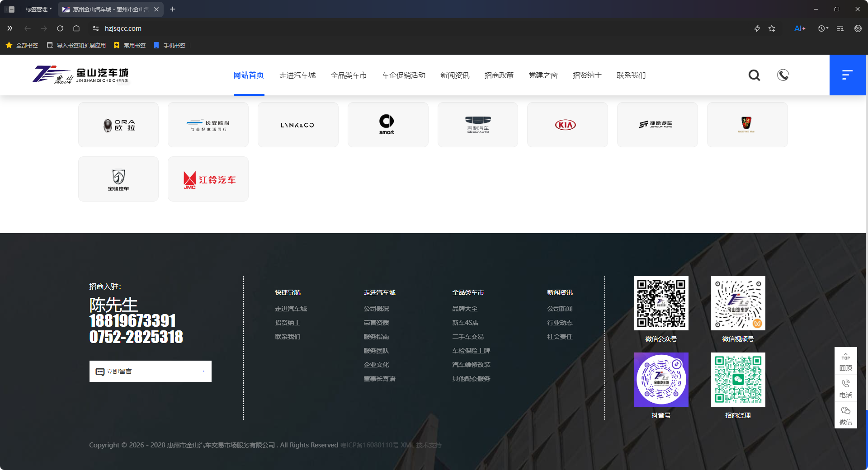Click the address bar showing hzjsqcc.com
This screenshot has height=470, width=868.
123,28
